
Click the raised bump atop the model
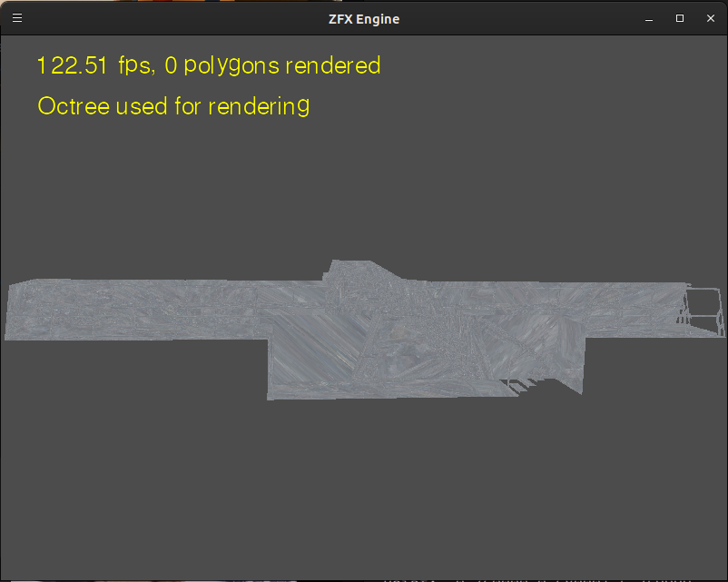[361, 270]
